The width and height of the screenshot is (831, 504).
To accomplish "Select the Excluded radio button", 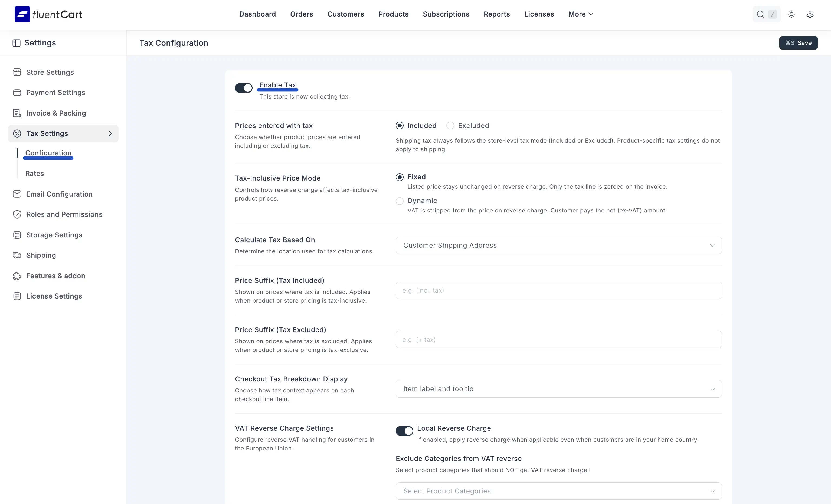I will 450,126.
